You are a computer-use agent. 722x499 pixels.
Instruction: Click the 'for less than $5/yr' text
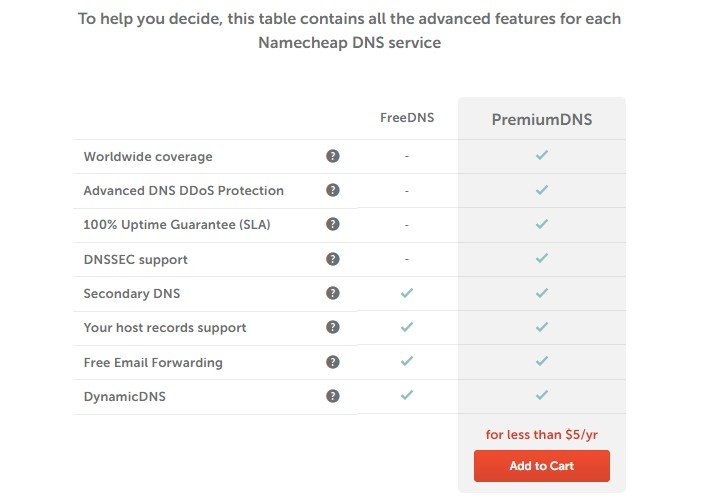[541, 434]
